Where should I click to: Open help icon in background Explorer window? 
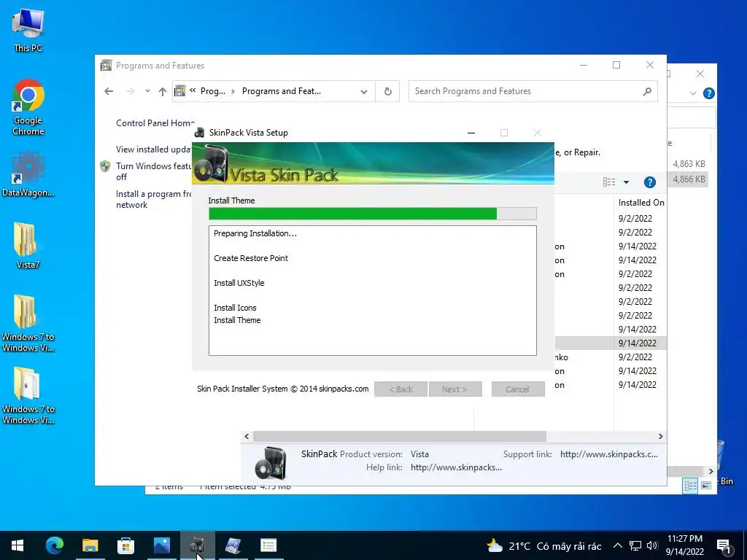708,93
